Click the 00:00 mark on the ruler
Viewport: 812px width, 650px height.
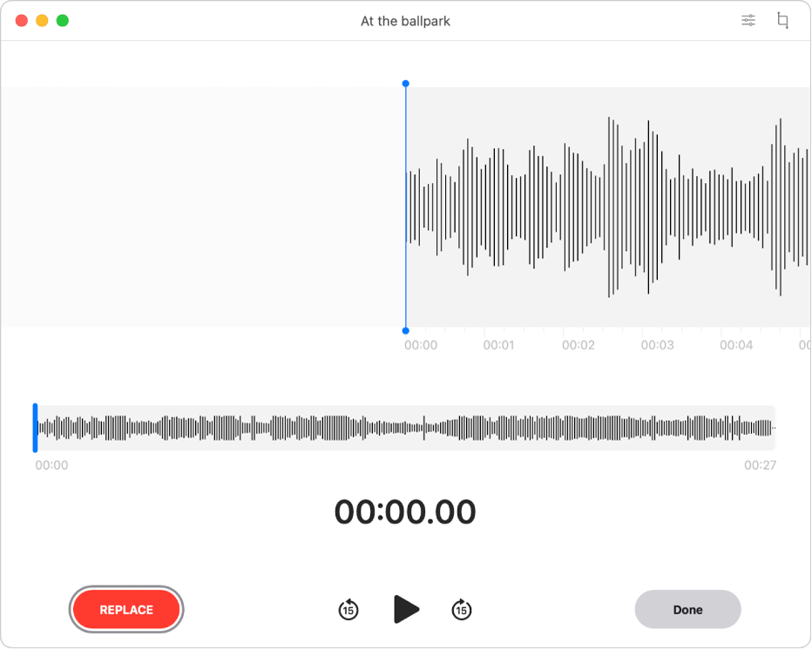click(421, 344)
